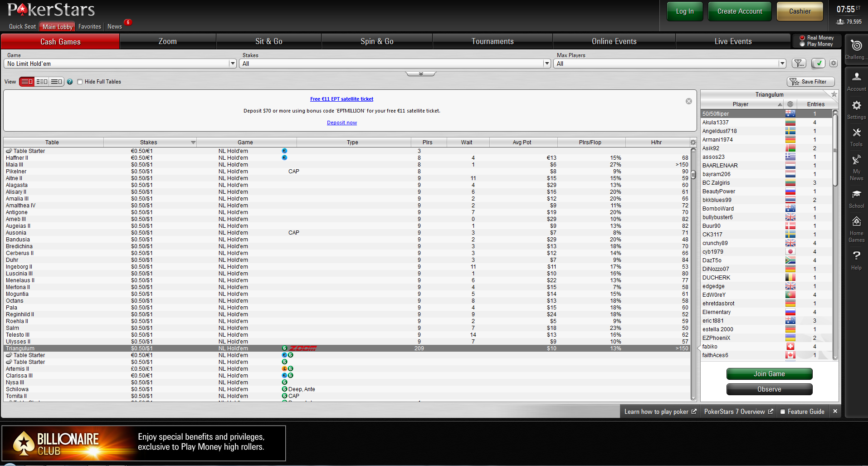Click the Save Filter button
This screenshot has height=466, width=868.
pyautogui.click(x=811, y=82)
